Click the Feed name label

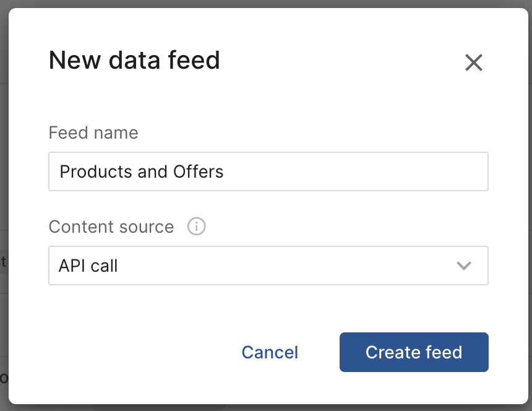click(x=93, y=132)
